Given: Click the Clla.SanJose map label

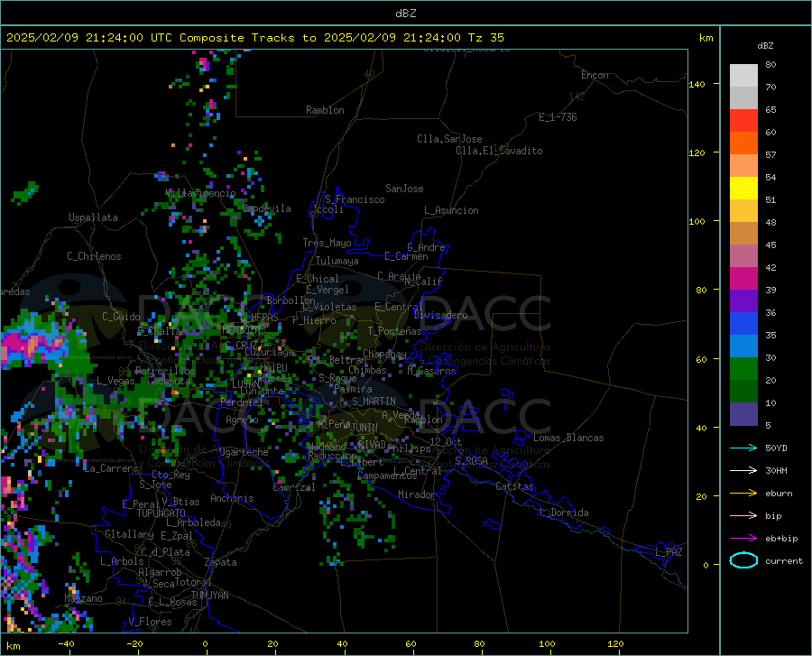Looking at the screenshot, I should [x=449, y=139].
